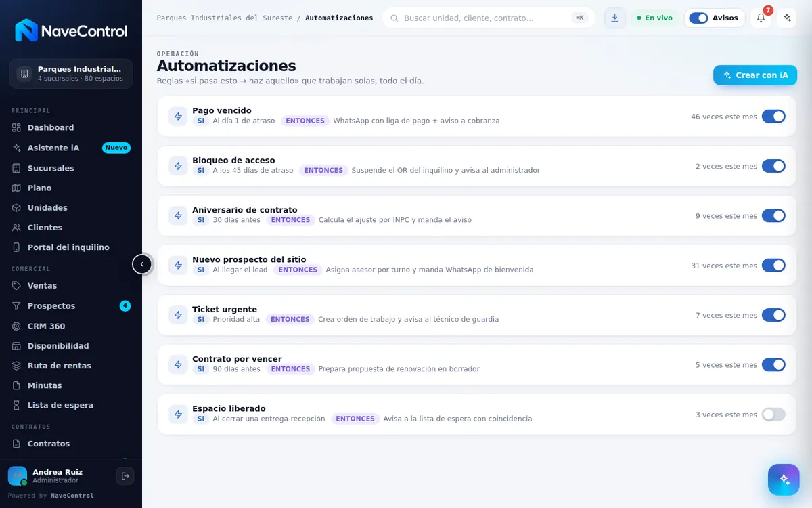Click the NaveControl logo icon
Screen dimensions: 812x508
click(x=26, y=30)
